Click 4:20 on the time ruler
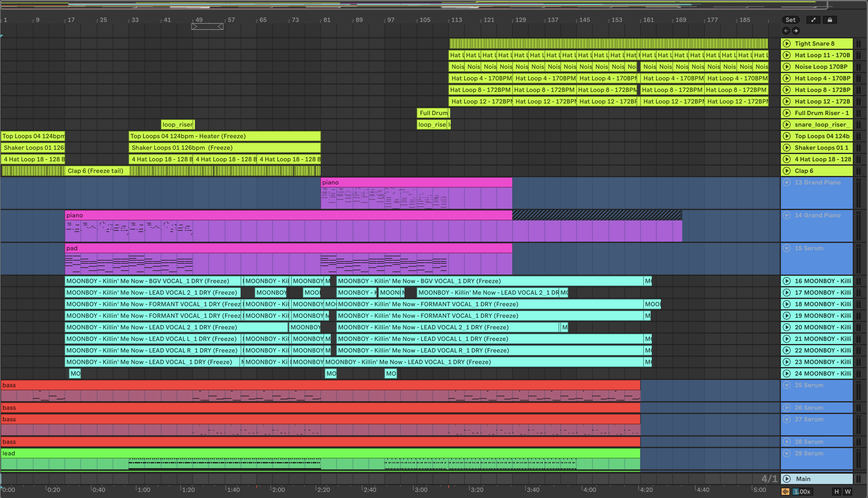The image size is (868, 498). tap(646, 489)
